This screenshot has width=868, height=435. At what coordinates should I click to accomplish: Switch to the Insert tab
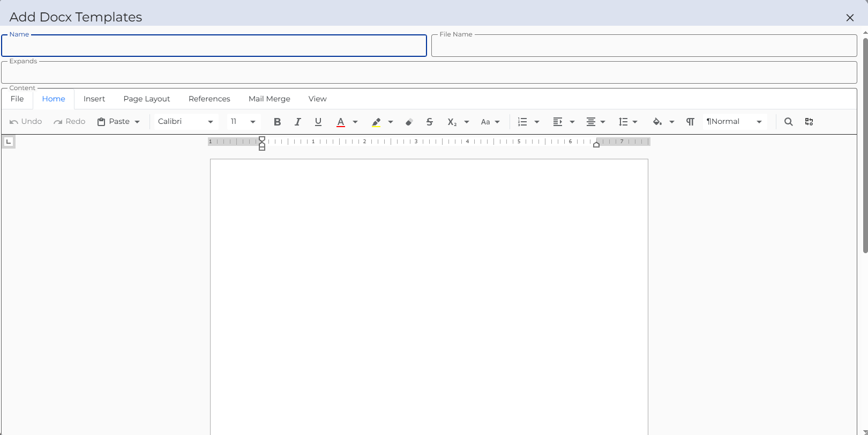94,99
